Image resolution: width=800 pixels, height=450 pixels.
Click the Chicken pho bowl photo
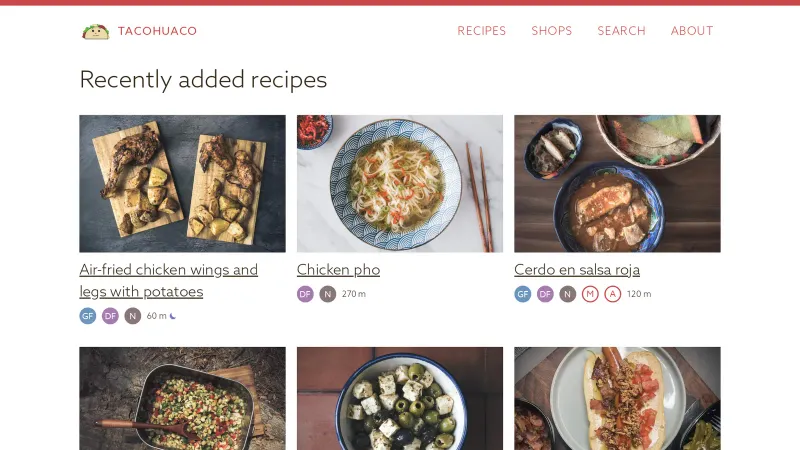pos(400,183)
